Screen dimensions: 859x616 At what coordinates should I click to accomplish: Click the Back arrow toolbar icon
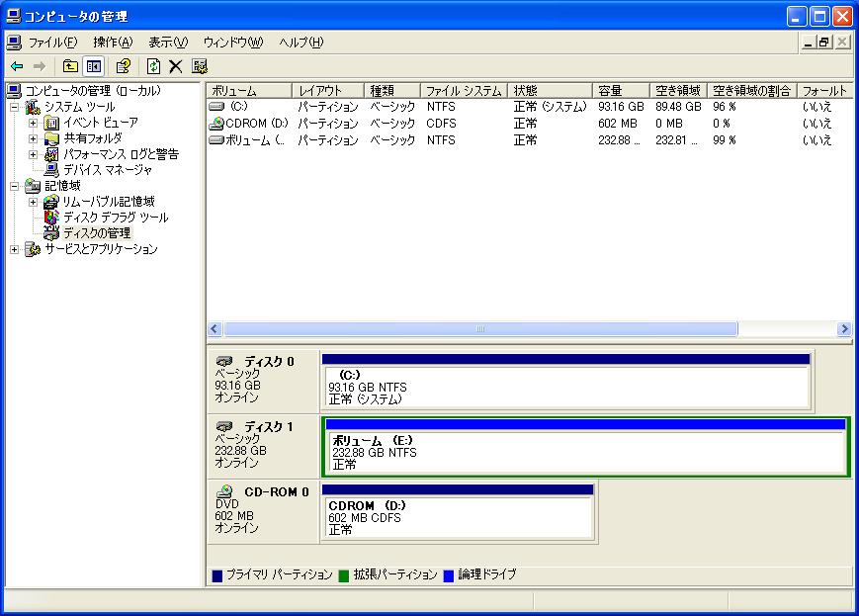[17, 66]
